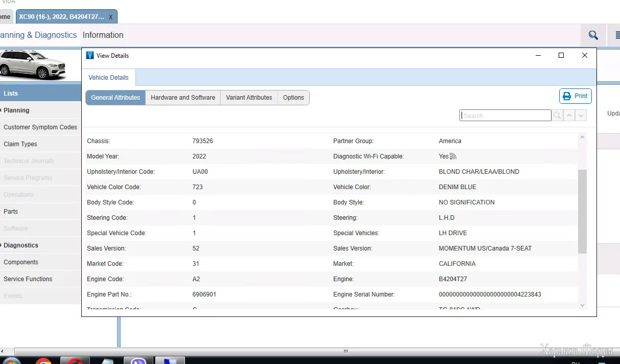Select the General Attributes tab
Screen dimensions: 620x364
[116, 98]
